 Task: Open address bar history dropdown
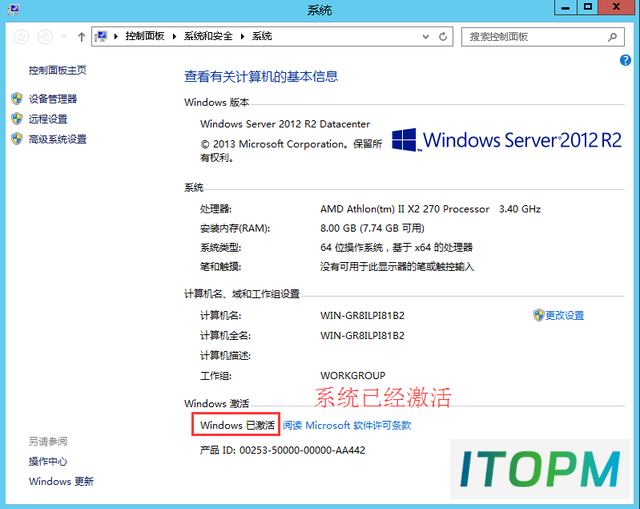[426, 37]
